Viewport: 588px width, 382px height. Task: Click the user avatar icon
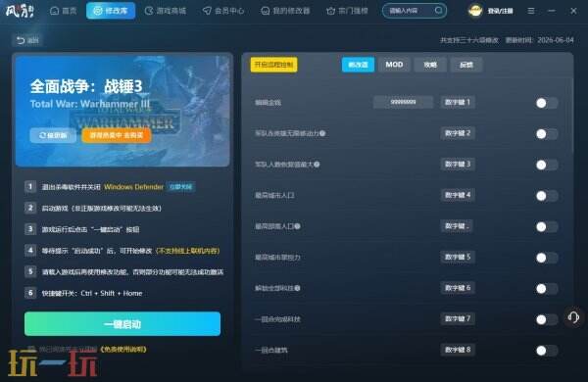click(x=475, y=11)
